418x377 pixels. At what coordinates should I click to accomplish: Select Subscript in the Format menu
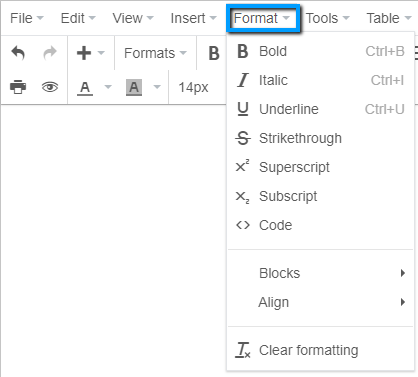pos(320,196)
